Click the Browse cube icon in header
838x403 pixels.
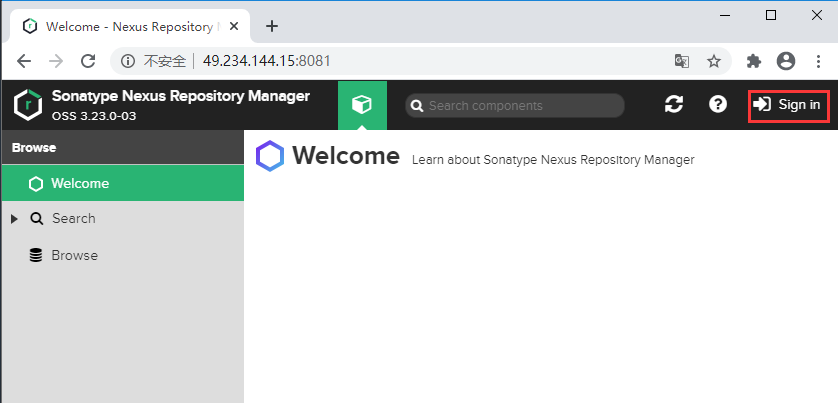coord(362,105)
